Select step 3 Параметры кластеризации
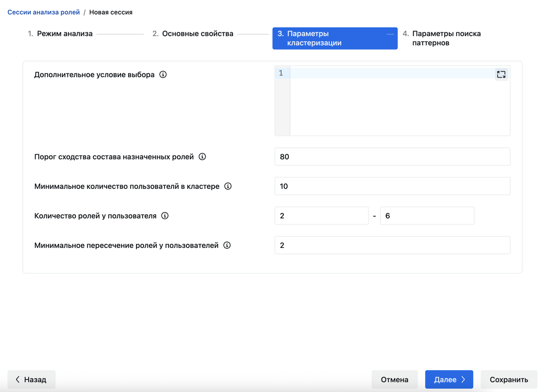The height and width of the screenshot is (392, 545). coord(335,38)
